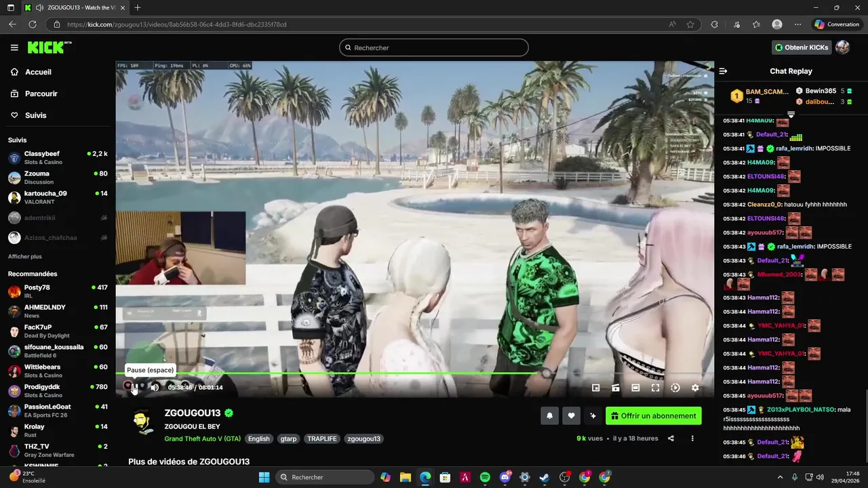The image size is (868, 488).
Task: Collapse the Chat Replay panel arrow
Action: (723, 71)
